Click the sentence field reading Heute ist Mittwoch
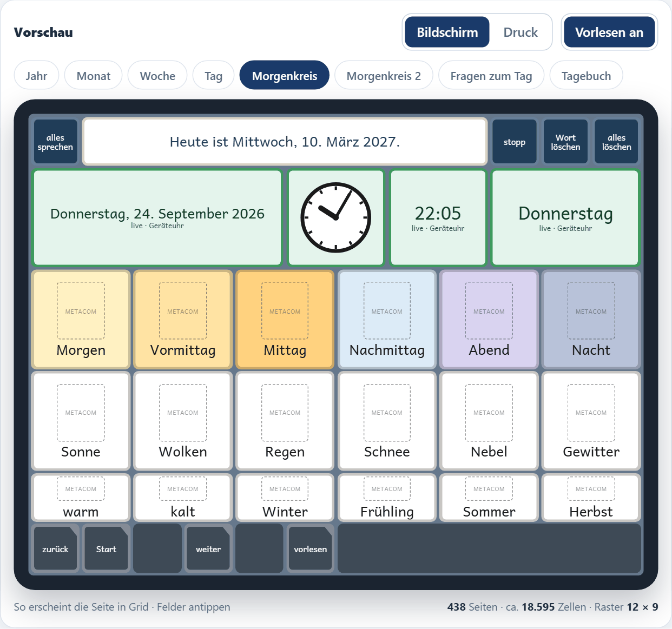 [285, 142]
